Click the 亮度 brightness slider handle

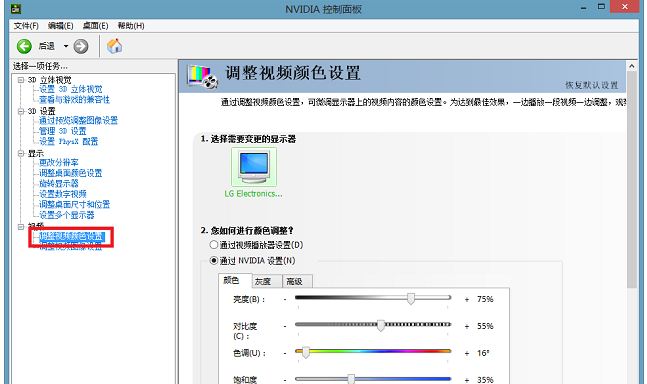tap(411, 299)
